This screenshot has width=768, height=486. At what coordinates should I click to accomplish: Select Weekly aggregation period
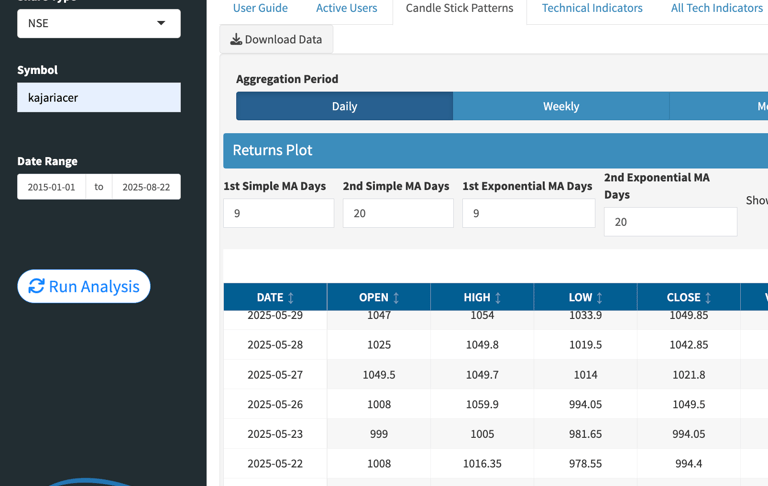tap(561, 106)
